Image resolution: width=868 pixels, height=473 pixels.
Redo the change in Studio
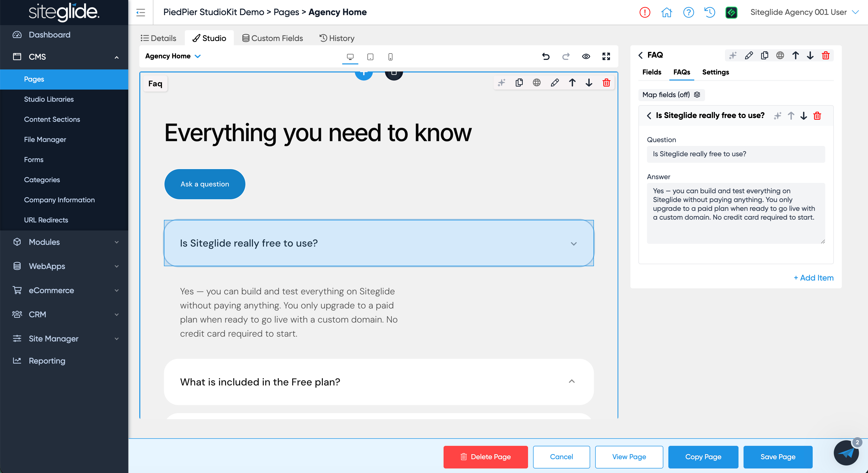coord(566,56)
